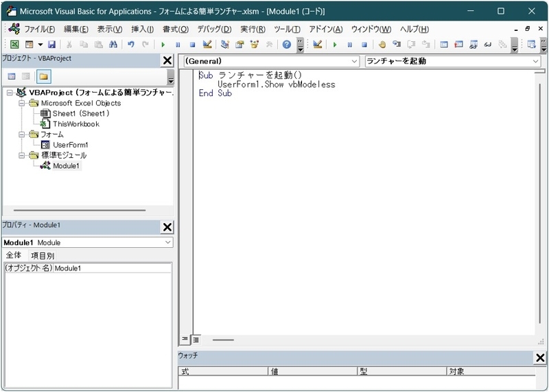Image resolution: width=549 pixels, height=392 pixels.
Task: Open toolbar options arrow next to Help icon
Action: point(300,45)
